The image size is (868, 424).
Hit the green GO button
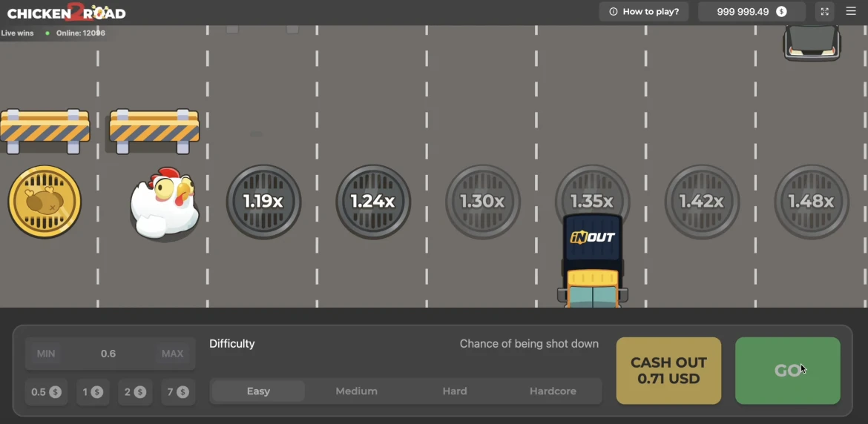788,371
